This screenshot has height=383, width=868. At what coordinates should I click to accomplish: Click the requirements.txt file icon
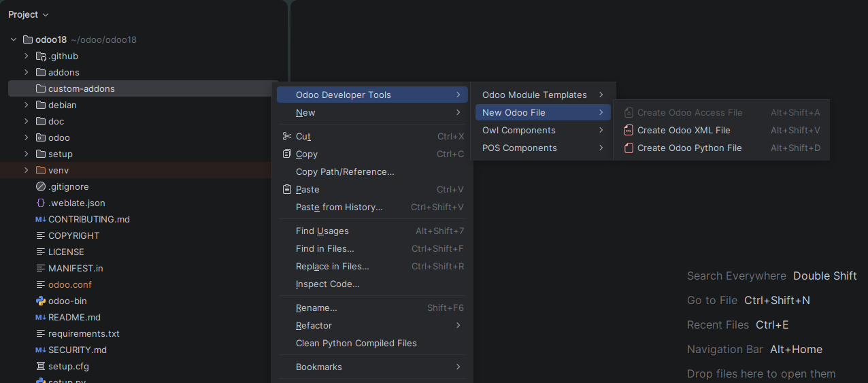coord(41,333)
